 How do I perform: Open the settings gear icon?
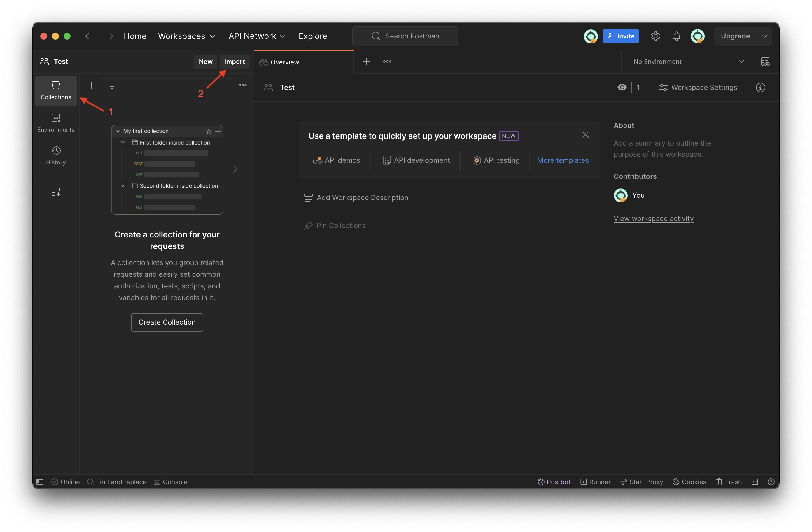(655, 36)
